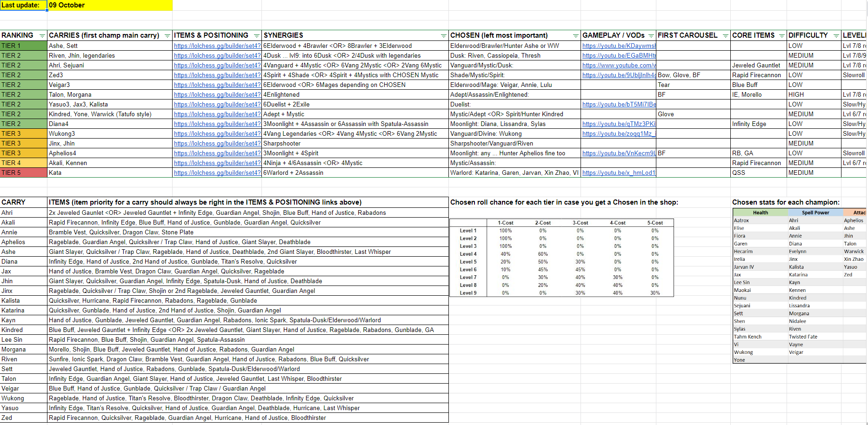This screenshot has height=425, width=868.
Task: Open lolchess builder link in Zed3 row
Action: pyautogui.click(x=217, y=75)
